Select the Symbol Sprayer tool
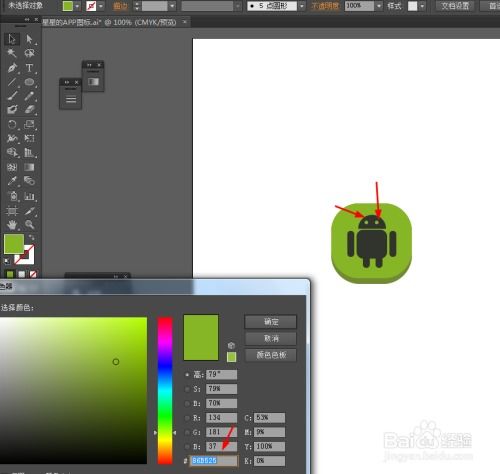Image resolution: width=500 pixels, height=474 pixels. (x=12, y=196)
